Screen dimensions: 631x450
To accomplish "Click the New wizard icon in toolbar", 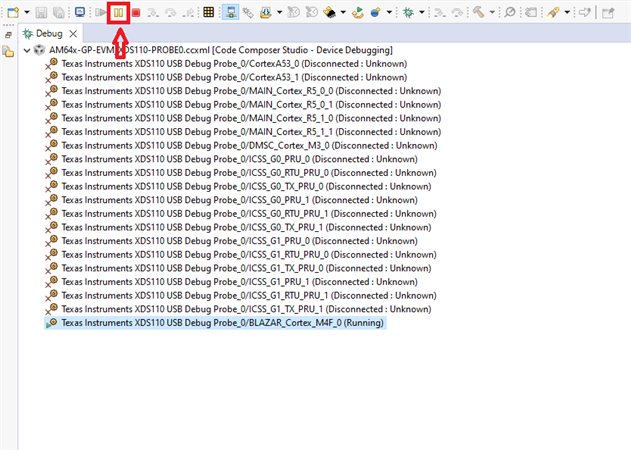I will [13, 12].
